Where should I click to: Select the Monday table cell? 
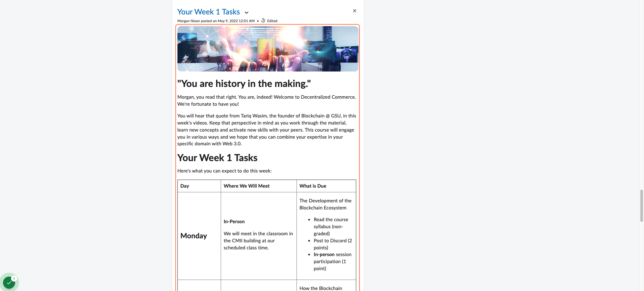pyautogui.click(x=199, y=236)
